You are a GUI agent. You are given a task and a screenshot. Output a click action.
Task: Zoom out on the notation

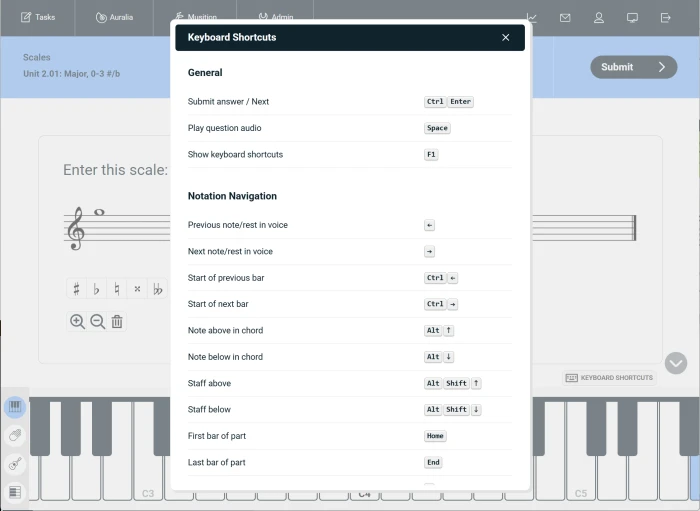[97, 321]
